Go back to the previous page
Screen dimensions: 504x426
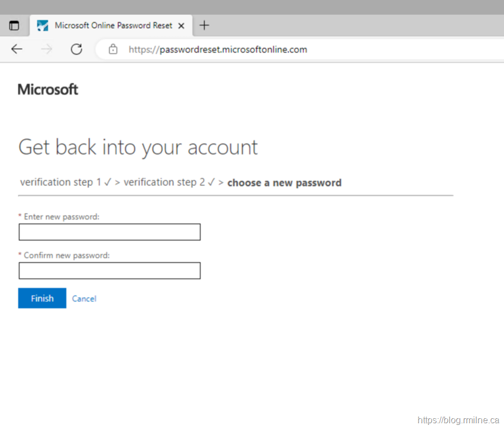pyautogui.click(x=17, y=49)
